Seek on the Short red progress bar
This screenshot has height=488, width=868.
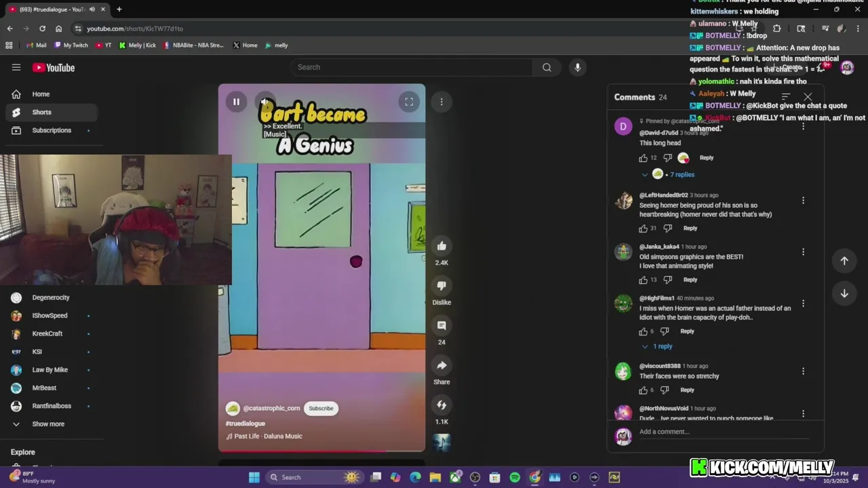click(321, 451)
